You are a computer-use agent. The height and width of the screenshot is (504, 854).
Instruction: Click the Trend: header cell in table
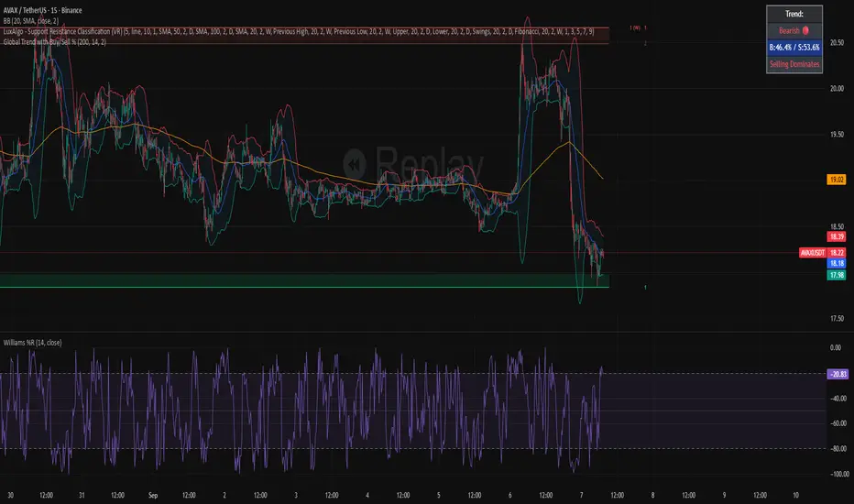794,14
